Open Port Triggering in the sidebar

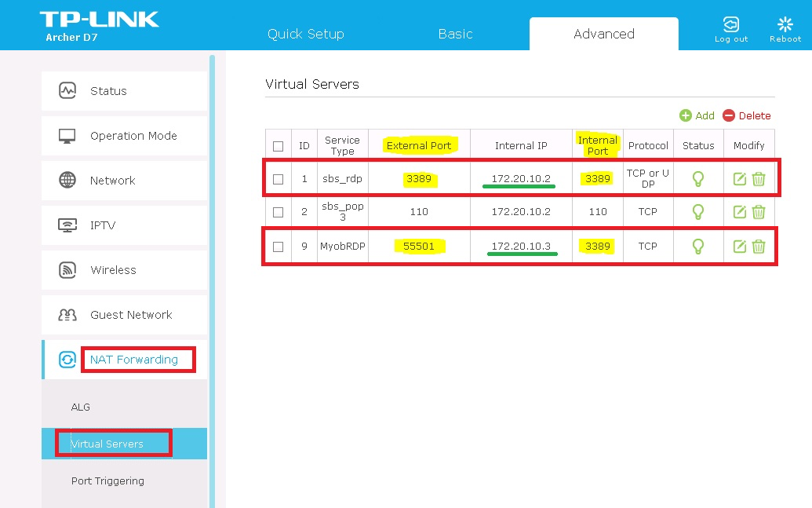pyautogui.click(x=107, y=481)
